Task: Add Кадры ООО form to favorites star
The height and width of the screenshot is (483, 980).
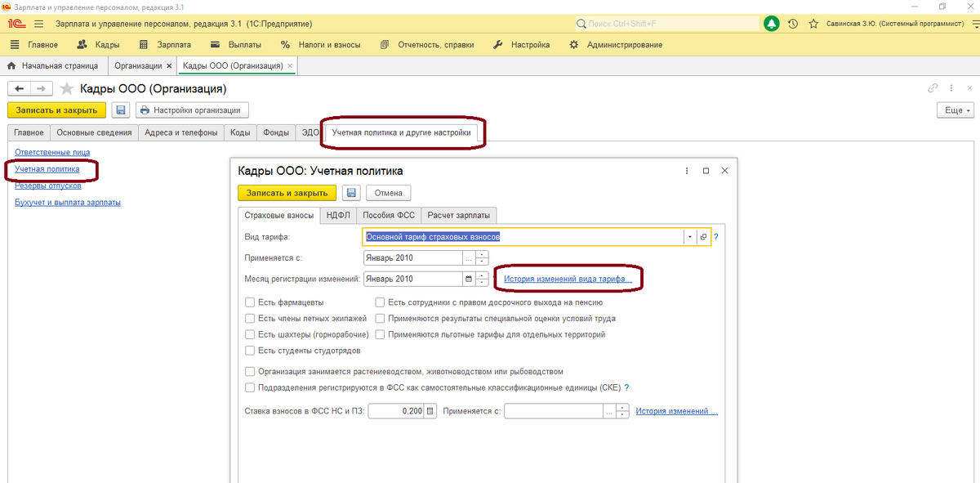Action: tap(67, 88)
